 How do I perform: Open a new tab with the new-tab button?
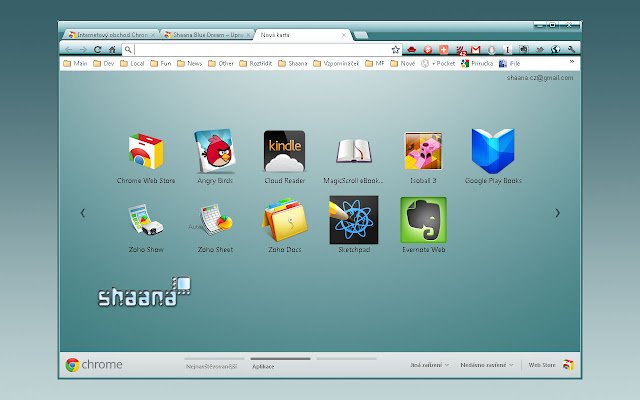(360, 35)
